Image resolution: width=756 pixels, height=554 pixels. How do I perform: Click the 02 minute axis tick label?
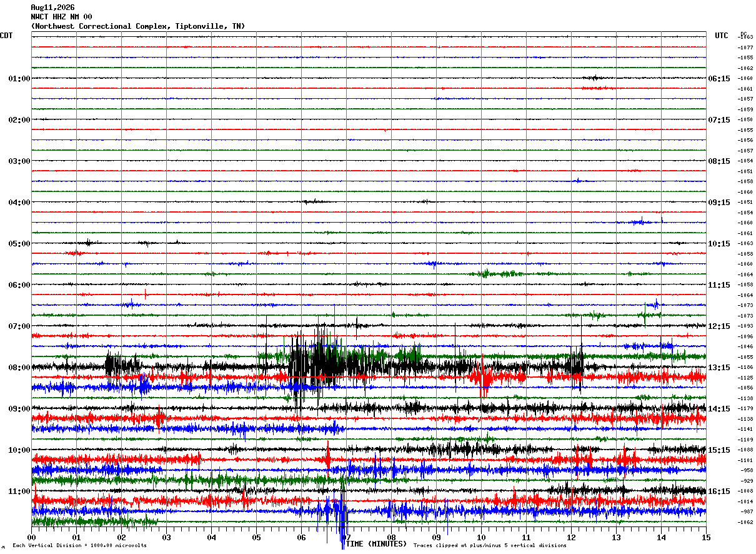[x=122, y=538]
